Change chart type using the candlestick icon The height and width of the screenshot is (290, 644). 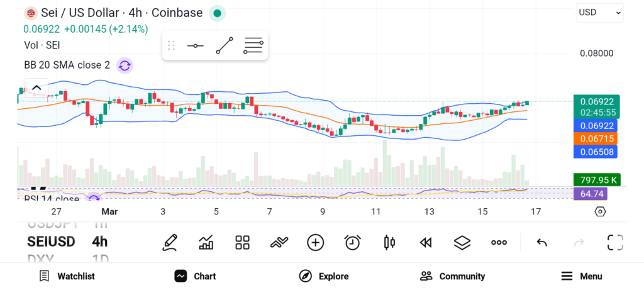[389, 242]
